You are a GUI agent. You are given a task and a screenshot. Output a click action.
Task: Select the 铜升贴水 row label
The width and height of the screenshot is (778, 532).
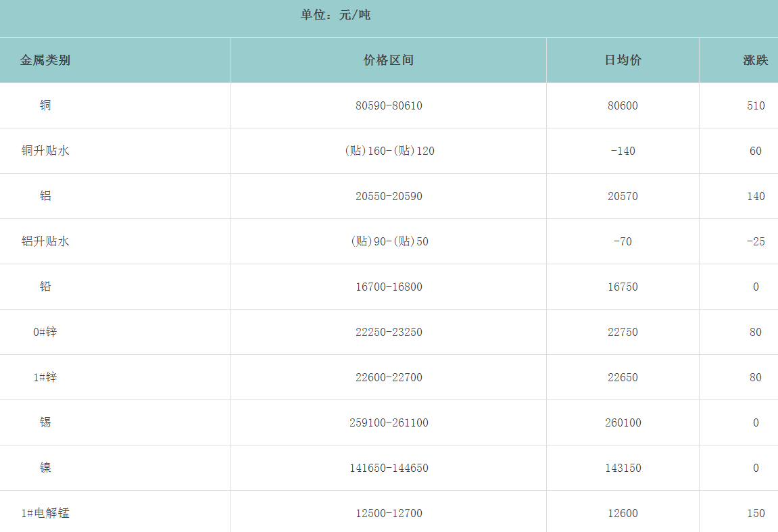tap(45, 151)
